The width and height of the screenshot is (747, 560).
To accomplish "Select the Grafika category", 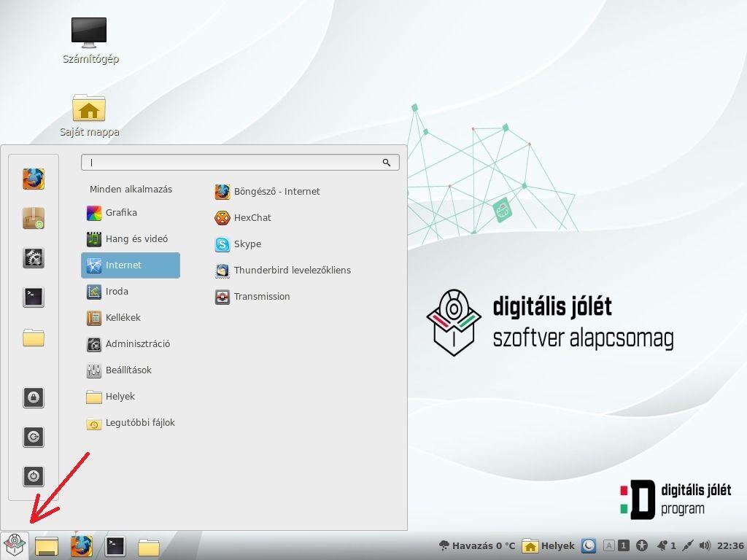I will click(x=131, y=212).
